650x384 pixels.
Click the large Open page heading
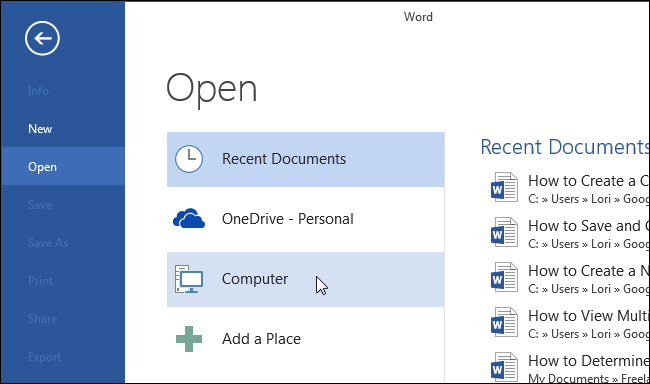211,90
